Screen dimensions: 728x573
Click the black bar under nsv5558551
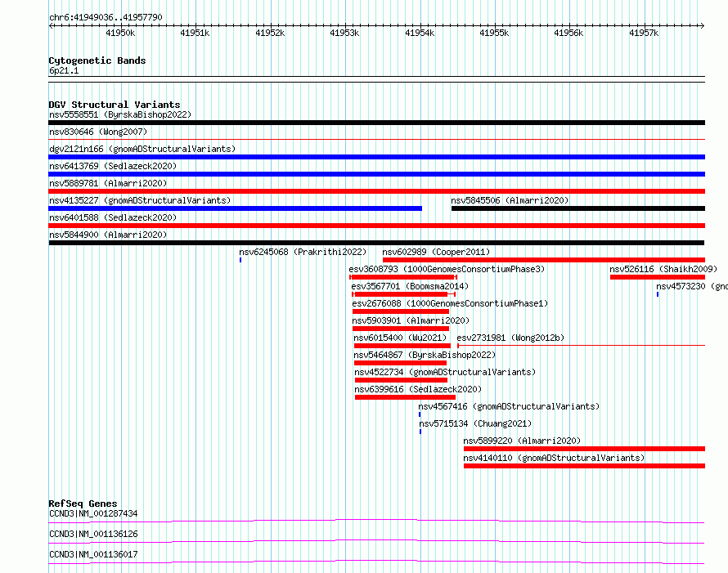coord(376,123)
